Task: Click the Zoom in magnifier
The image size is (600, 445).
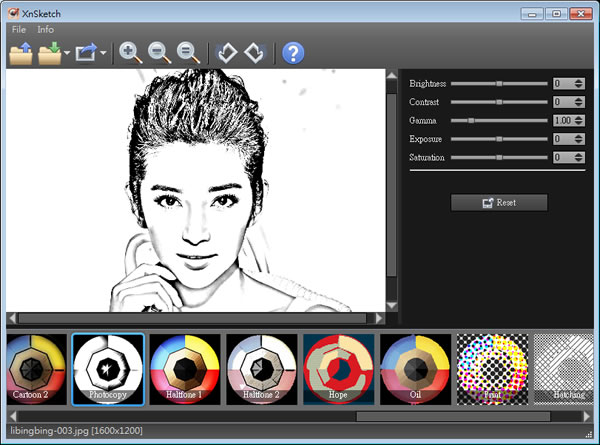Action: coord(130,53)
